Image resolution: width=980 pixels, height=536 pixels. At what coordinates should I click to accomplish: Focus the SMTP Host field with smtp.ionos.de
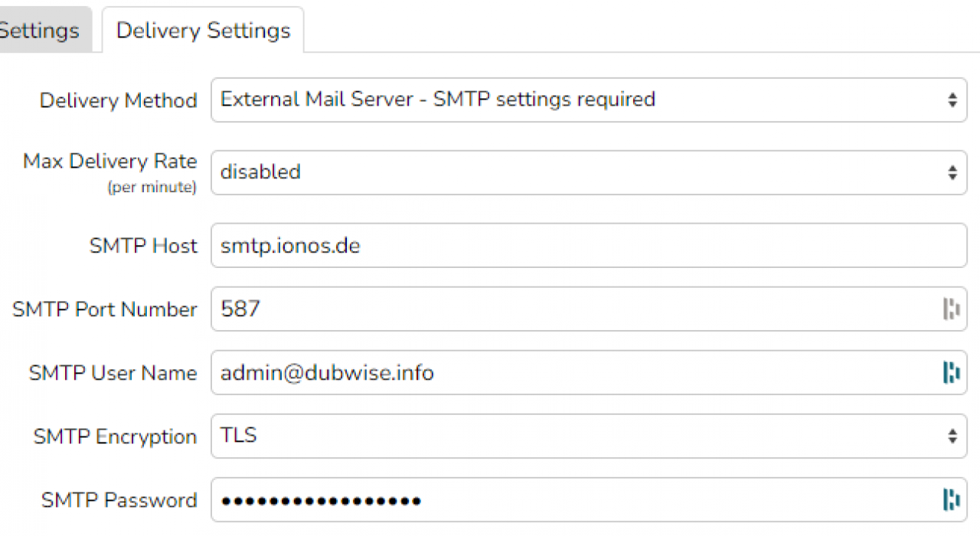pyautogui.click(x=588, y=246)
